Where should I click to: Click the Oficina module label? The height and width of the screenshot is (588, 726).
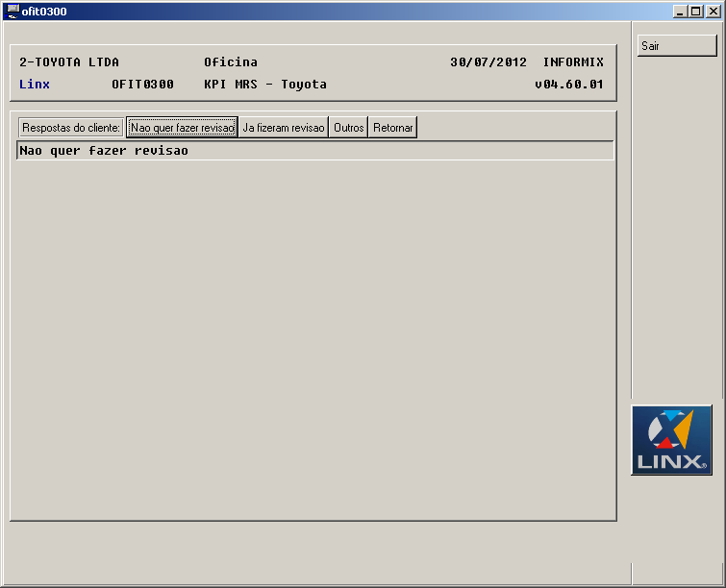tap(231, 62)
